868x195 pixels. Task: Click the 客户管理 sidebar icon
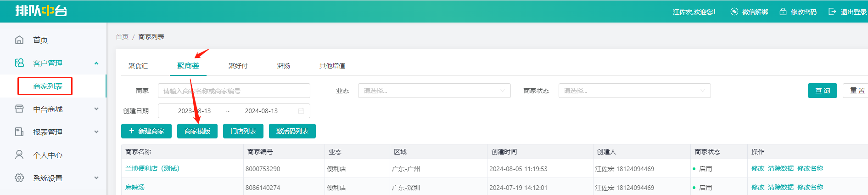[x=19, y=63]
